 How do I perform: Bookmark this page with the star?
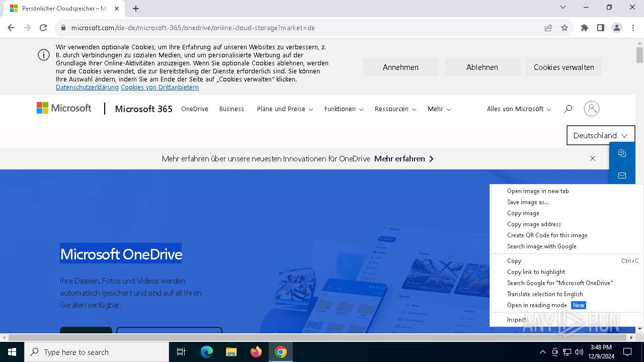(x=565, y=28)
